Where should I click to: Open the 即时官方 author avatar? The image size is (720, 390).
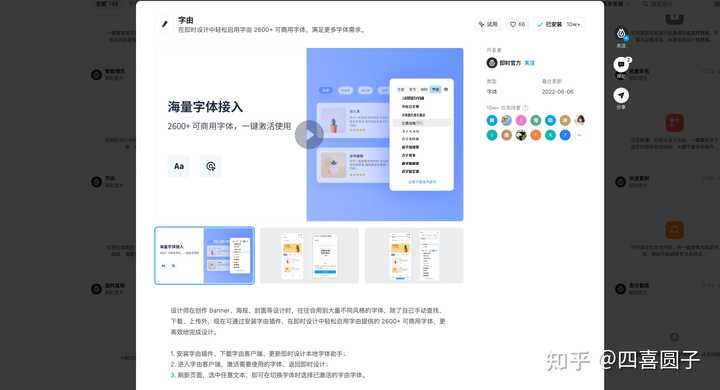click(492, 63)
